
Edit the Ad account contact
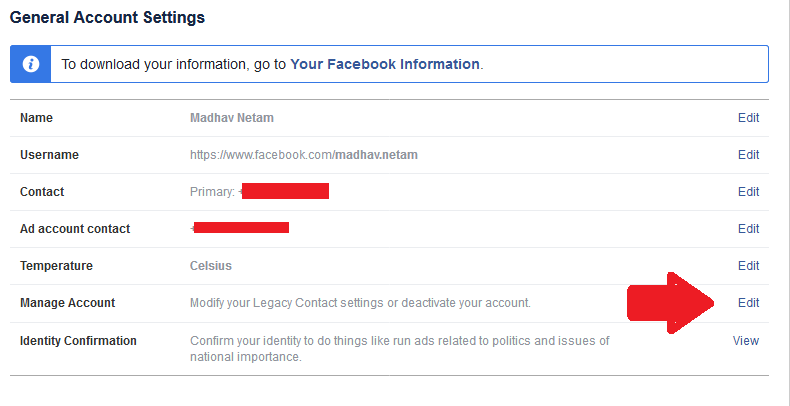point(748,229)
